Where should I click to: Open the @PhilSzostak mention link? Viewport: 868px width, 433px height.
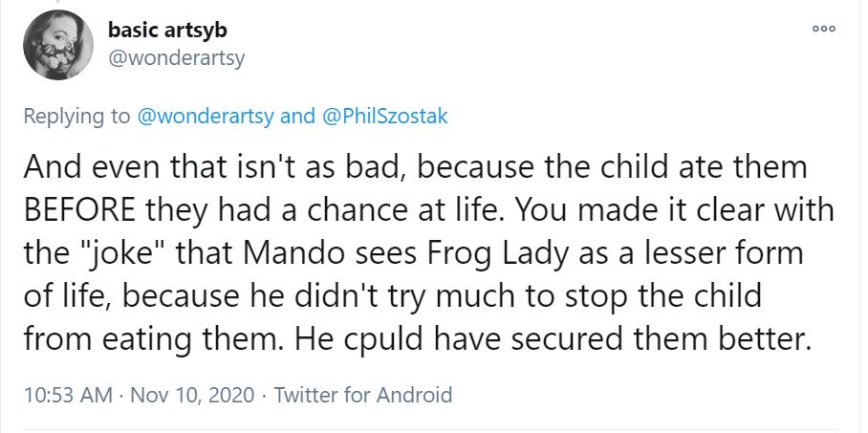380,116
